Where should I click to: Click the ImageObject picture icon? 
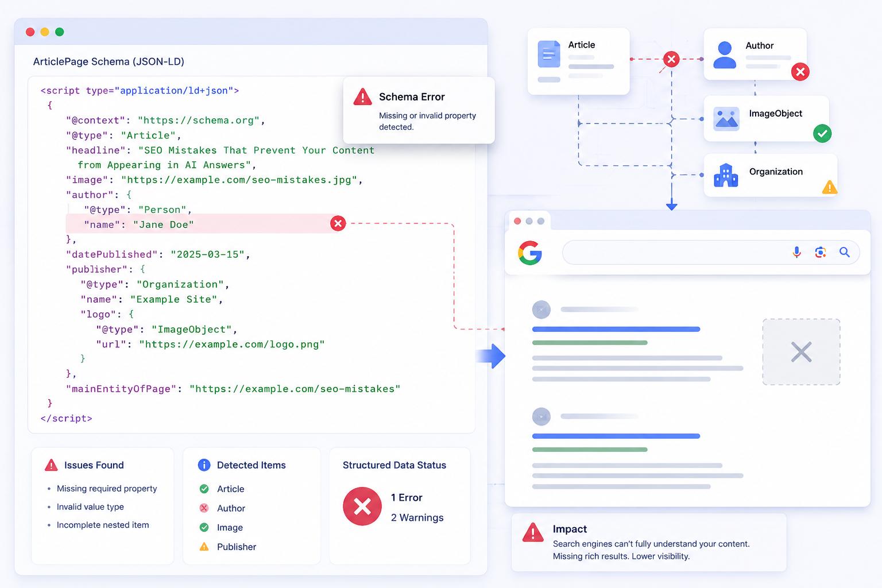click(x=726, y=119)
